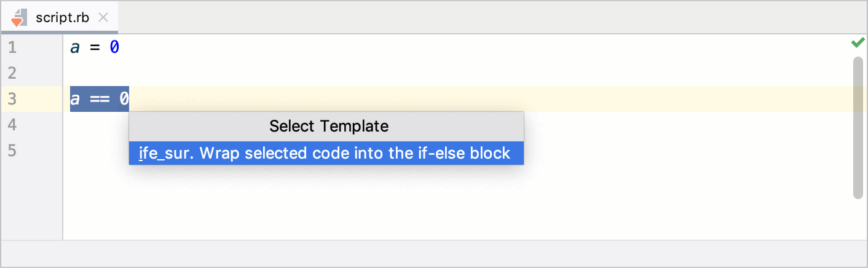Viewport: 868px width, 268px height.
Task: Click line number 1 in the gutter
Action: (12, 47)
